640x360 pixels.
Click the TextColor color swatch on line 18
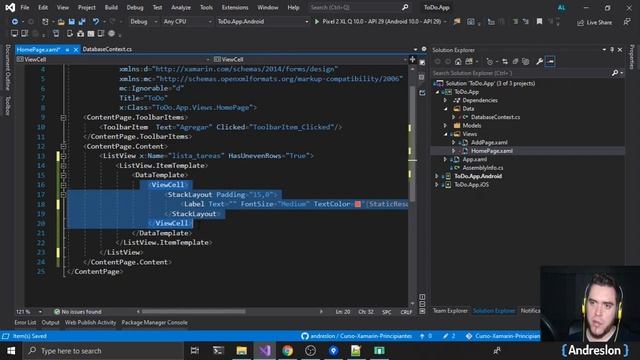(x=358, y=204)
